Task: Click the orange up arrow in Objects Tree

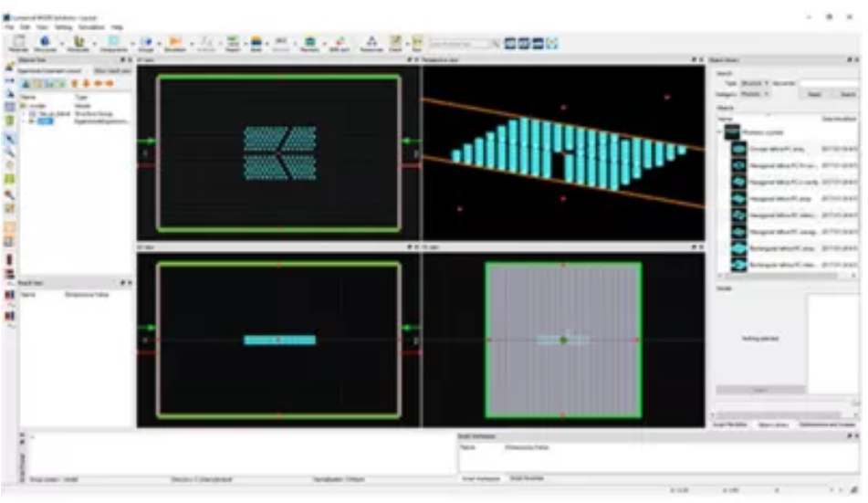Action: click(x=74, y=84)
